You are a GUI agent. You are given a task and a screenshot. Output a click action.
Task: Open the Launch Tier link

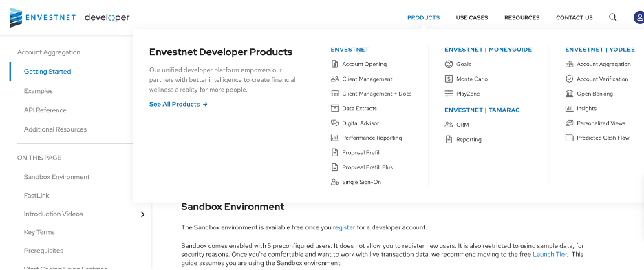coord(550,254)
